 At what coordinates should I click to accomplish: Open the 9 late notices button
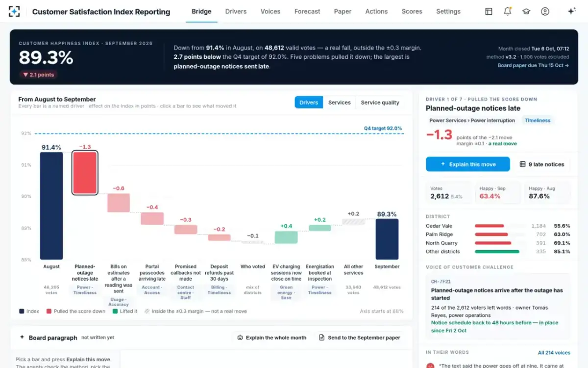(542, 164)
